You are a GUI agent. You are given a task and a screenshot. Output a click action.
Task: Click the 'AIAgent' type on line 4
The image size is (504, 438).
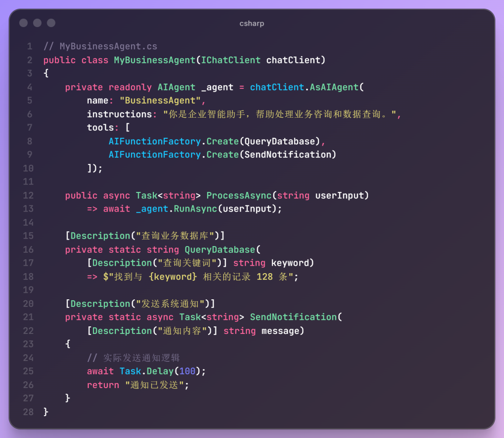[176, 87]
